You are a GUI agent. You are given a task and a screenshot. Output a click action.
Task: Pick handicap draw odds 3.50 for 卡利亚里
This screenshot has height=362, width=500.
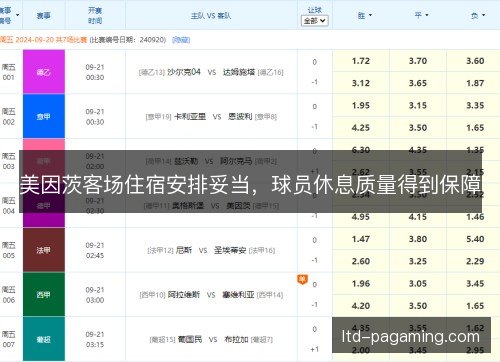pos(418,128)
